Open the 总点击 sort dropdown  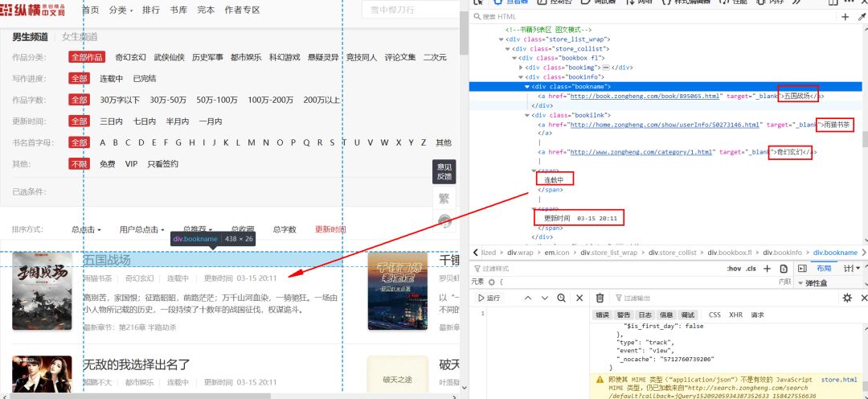[x=86, y=229]
